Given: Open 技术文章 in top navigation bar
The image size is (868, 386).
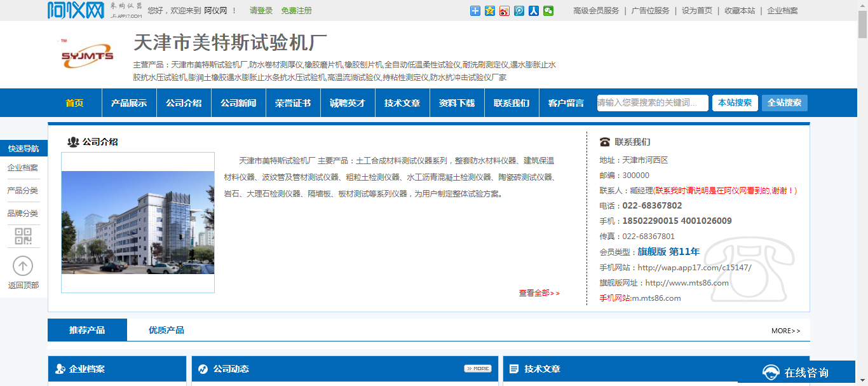Looking at the screenshot, I should click(402, 103).
